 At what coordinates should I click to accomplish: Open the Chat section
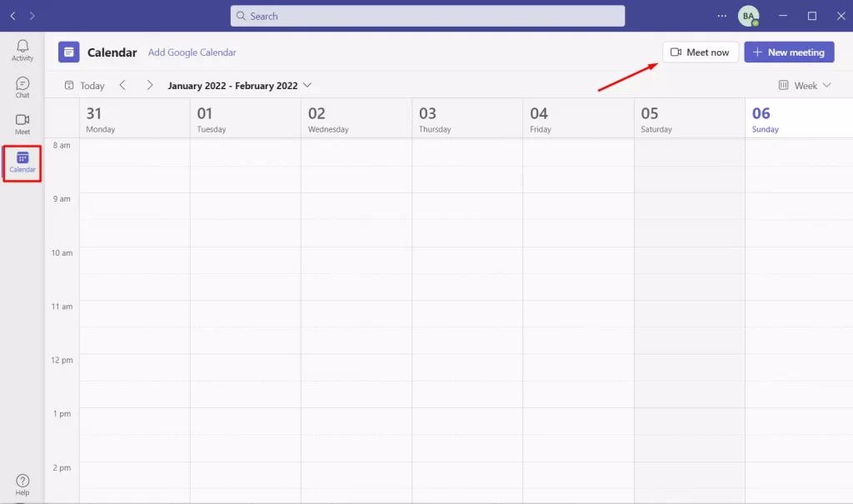(x=22, y=87)
